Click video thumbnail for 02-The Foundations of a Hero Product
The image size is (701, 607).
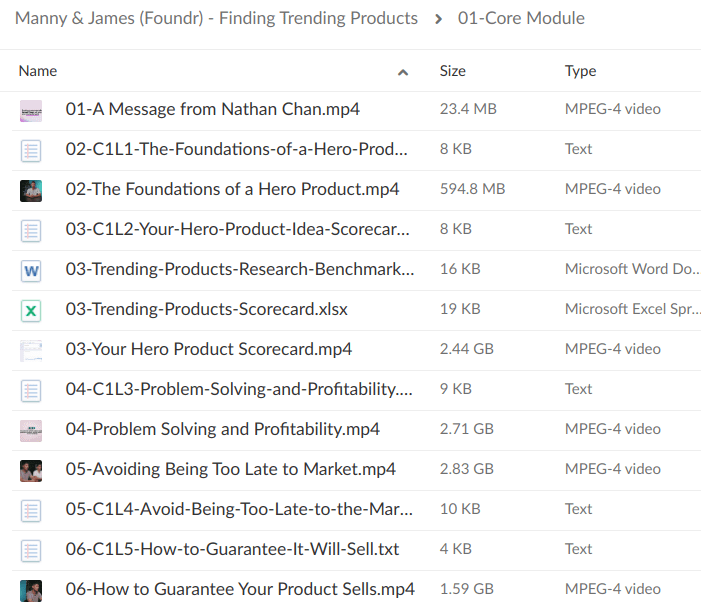click(31, 190)
